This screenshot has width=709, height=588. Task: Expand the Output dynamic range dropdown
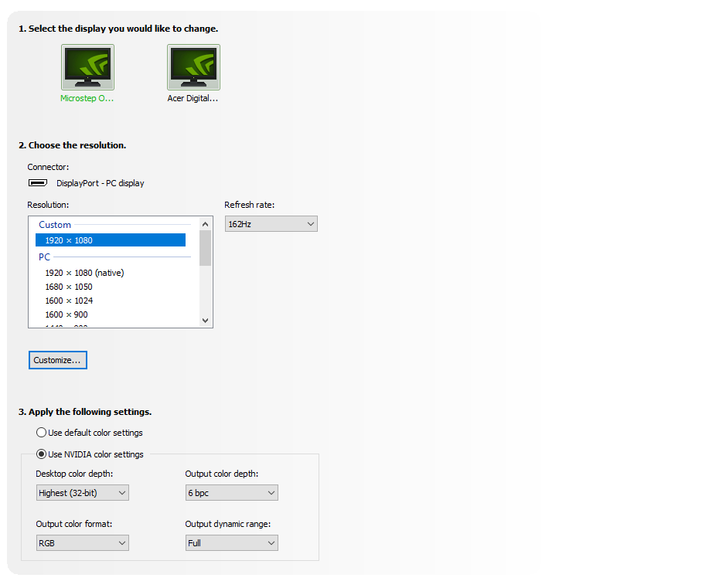click(231, 543)
